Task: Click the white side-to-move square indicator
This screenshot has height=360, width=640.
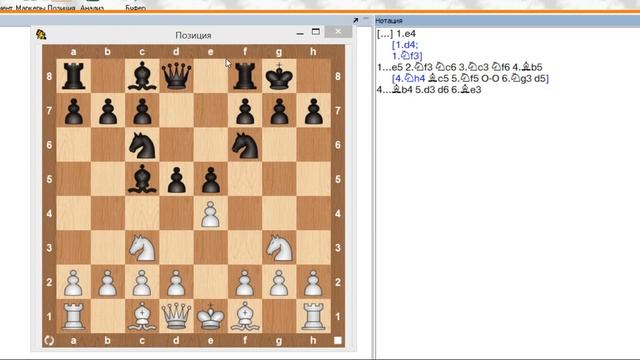Action: tap(338, 340)
